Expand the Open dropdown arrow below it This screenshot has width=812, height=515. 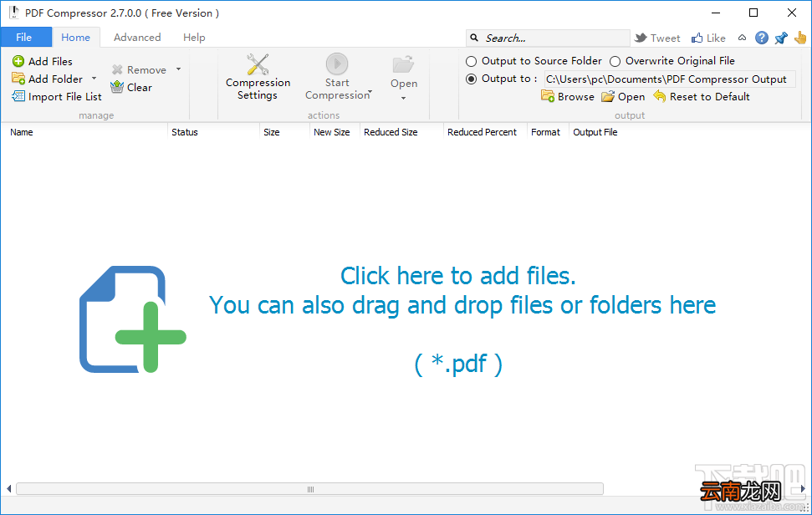tap(403, 99)
